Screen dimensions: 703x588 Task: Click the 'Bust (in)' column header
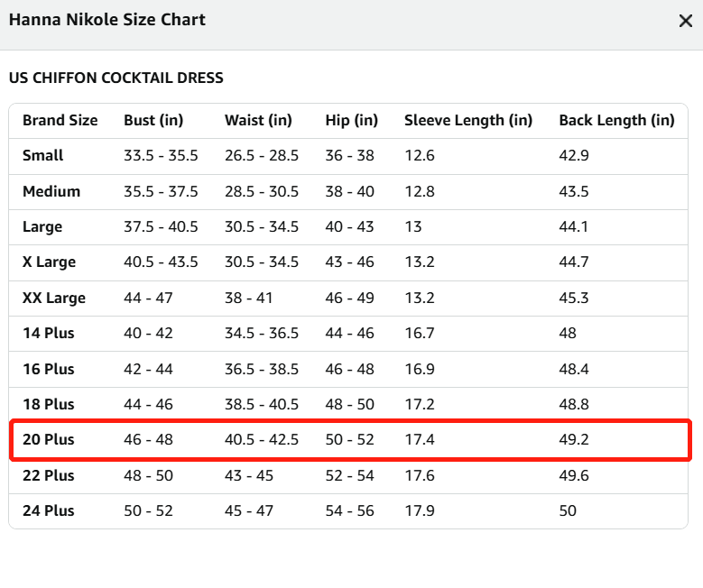(153, 120)
